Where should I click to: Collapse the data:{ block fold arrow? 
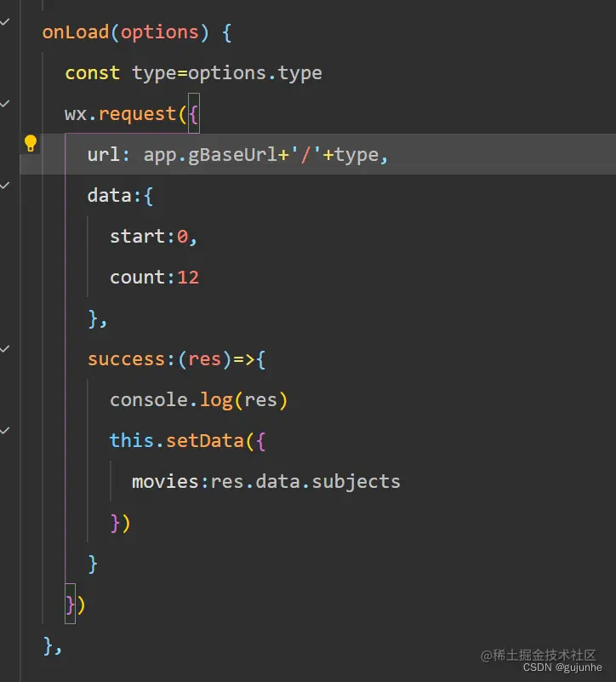[x=5, y=186]
